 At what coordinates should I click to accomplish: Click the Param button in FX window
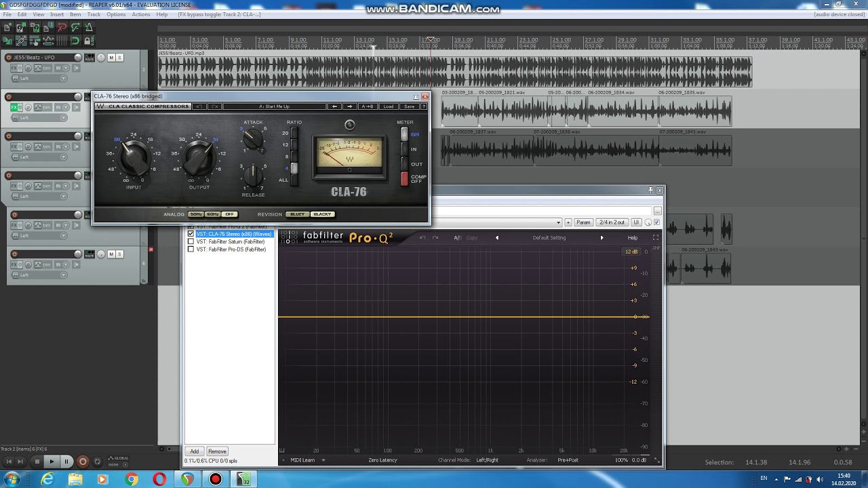pyautogui.click(x=583, y=222)
